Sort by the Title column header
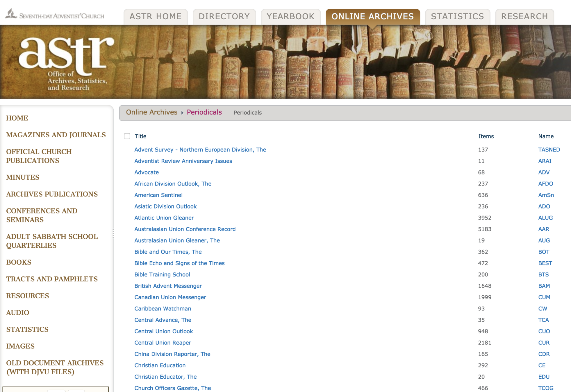The height and width of the screenshot is (392, 571). 140,136
